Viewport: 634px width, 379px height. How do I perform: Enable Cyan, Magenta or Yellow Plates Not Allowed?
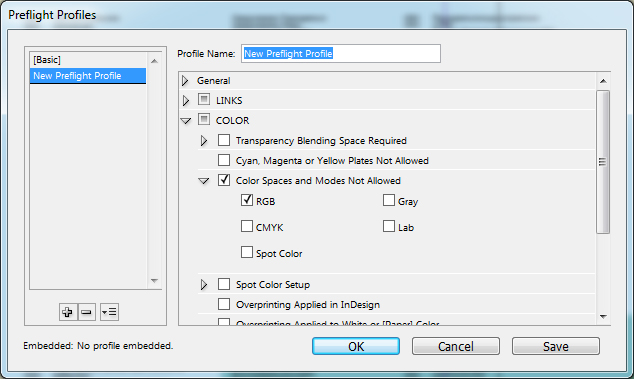click(224, 160)
